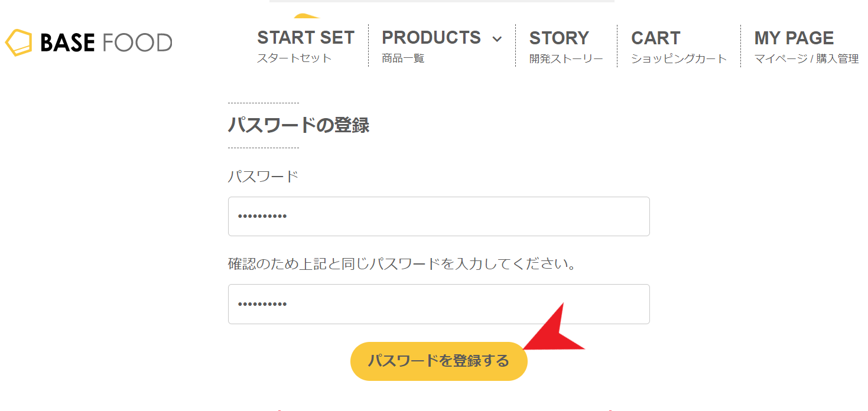This screenshot has height=411, width=868.
Task: Open the PRODUCTS navigation item
Action: coord(431,38)
